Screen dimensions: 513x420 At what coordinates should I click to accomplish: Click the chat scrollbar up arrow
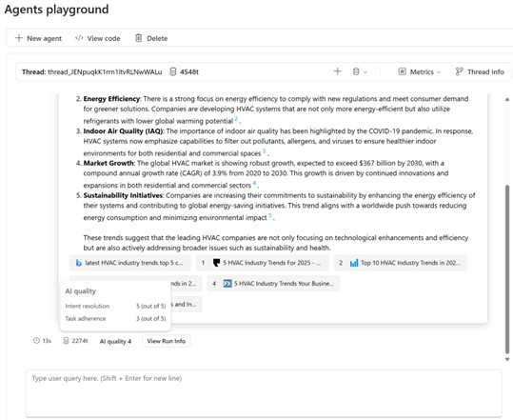pos(507,99)
